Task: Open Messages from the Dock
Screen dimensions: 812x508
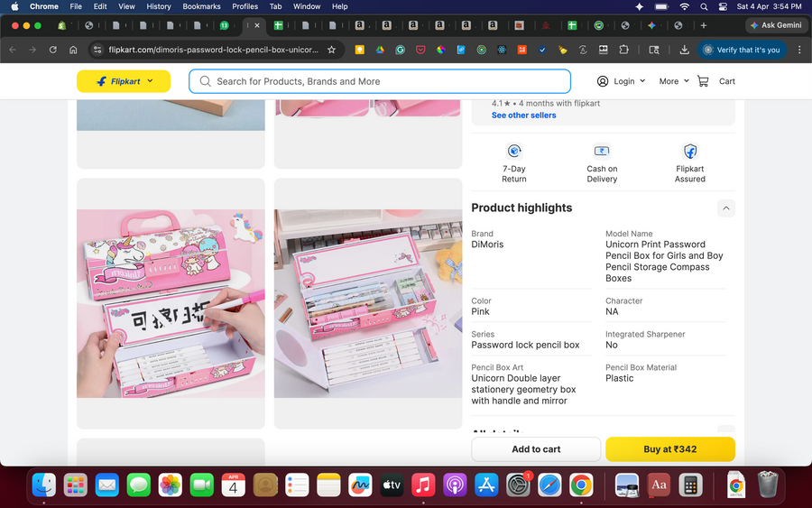Action: (x=139, y=485)
